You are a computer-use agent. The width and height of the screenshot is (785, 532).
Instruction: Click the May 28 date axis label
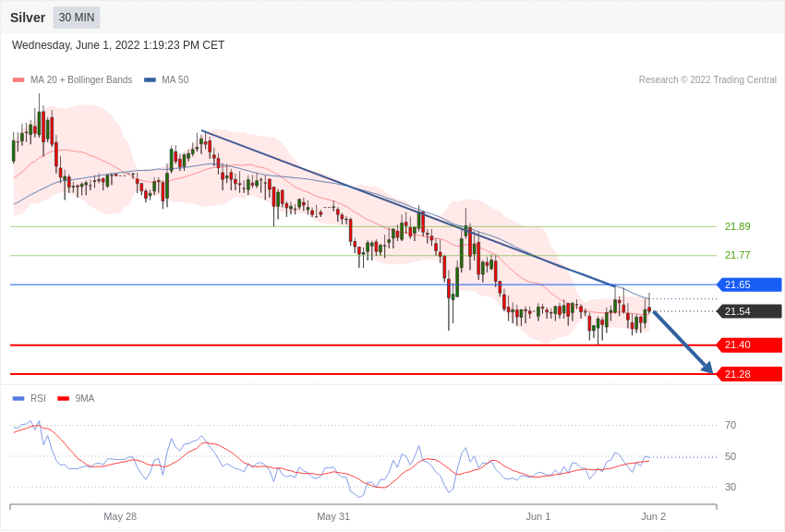click(120, 516)
